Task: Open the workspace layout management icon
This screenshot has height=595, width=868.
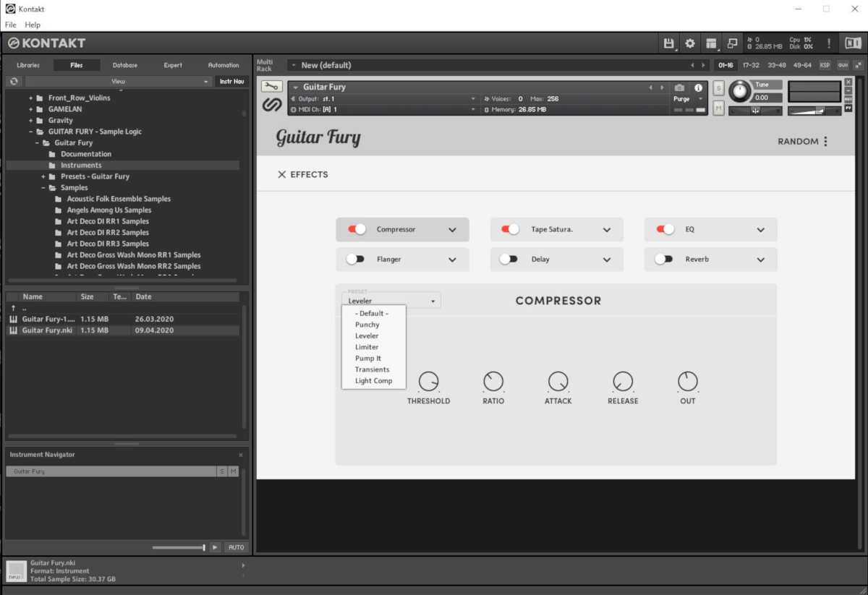Action: click(711, 43)
